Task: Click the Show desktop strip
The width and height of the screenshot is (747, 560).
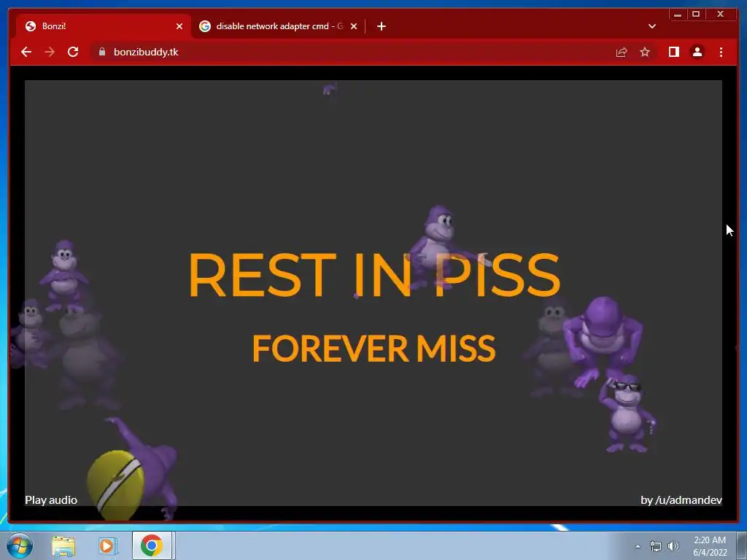Action: point(742,545)
